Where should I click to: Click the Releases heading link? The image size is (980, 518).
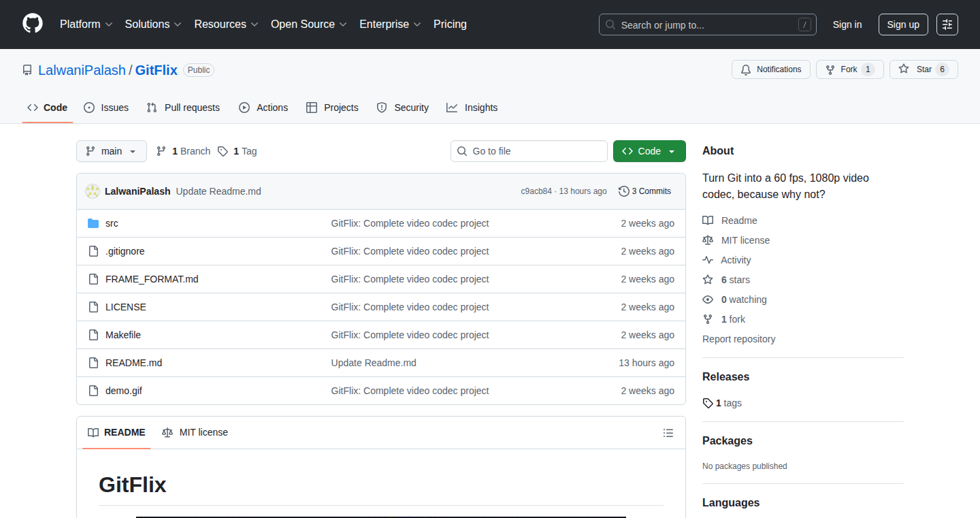point(725,376)
